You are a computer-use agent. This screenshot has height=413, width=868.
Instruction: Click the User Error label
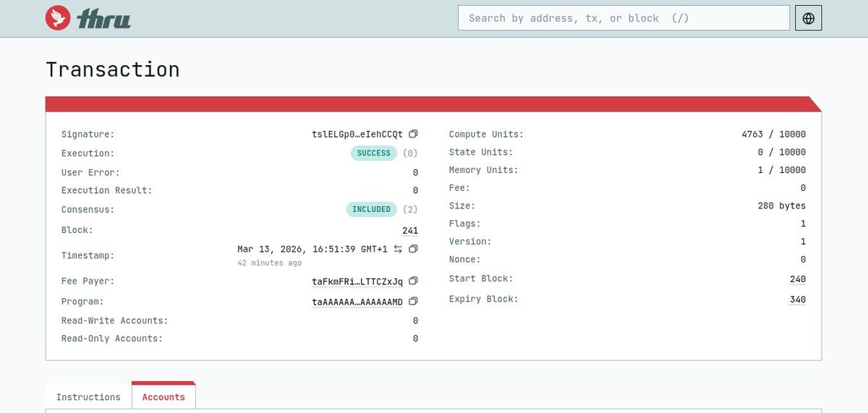point(90,173)
